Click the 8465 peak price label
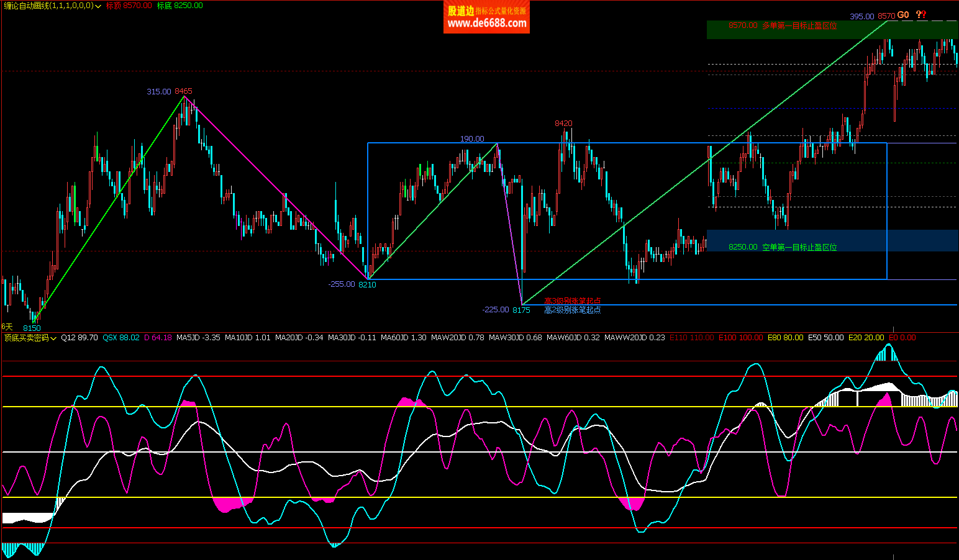This screenshot has height=560, width=959. (183, 91)
